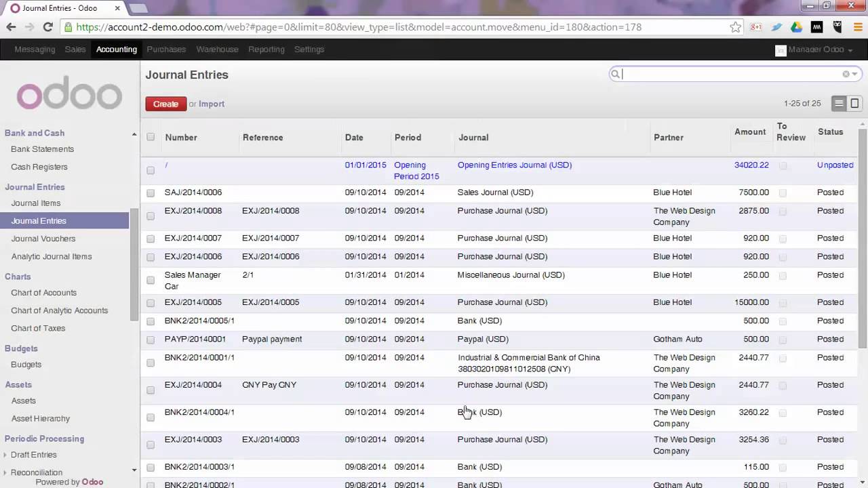
Task: Open the Purchases top menu
Action: [166, 49]
